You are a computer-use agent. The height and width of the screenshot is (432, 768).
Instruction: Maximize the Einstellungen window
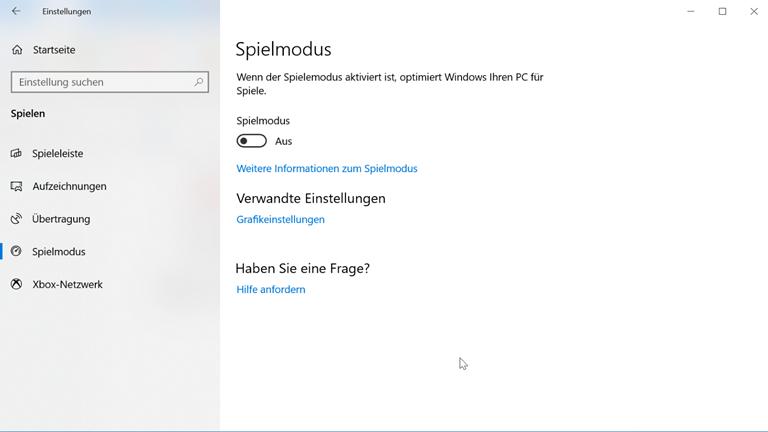click(x=722, y=12)
